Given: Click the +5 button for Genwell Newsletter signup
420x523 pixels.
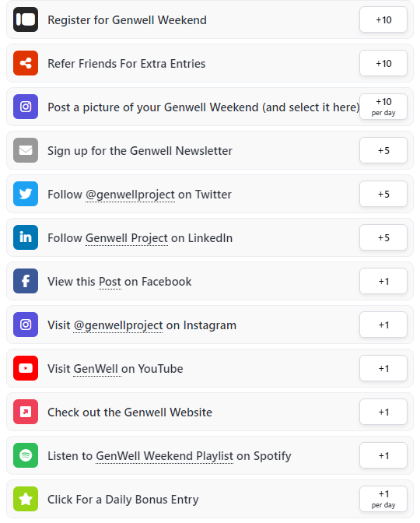Looking at the screenshot, I should tap(383, 150).
